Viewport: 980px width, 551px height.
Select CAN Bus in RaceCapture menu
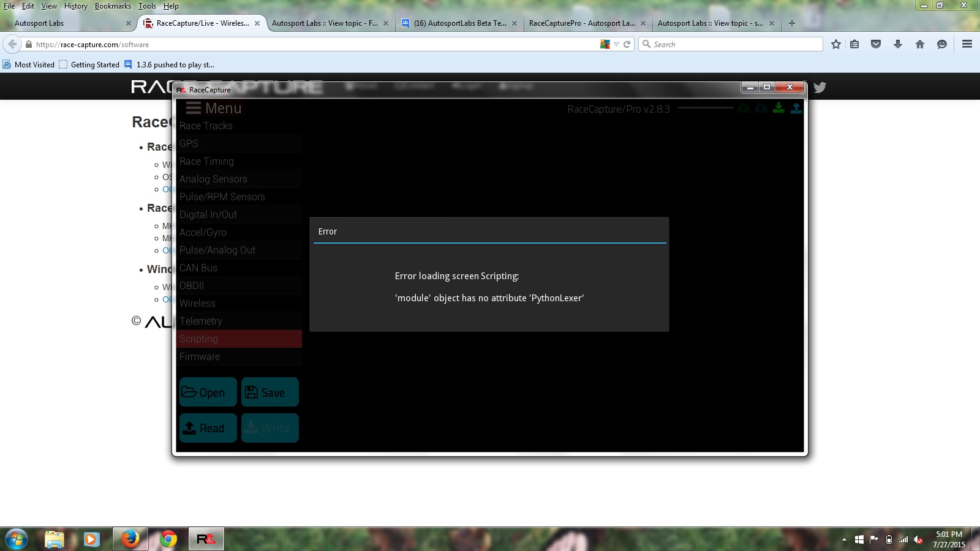tap(239, 268)
